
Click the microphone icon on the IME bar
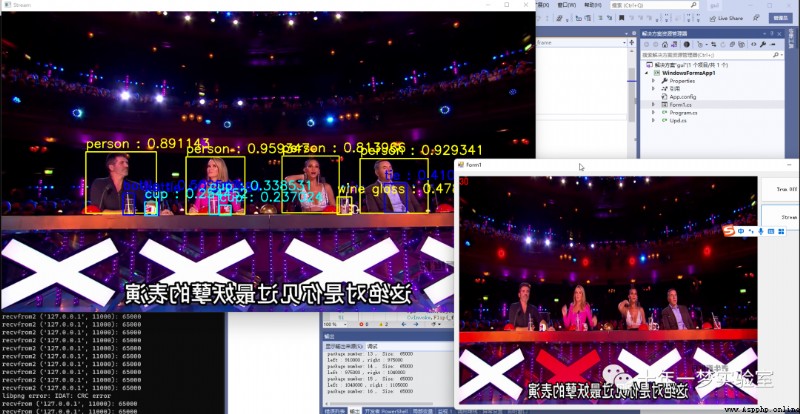pos(761,231)
